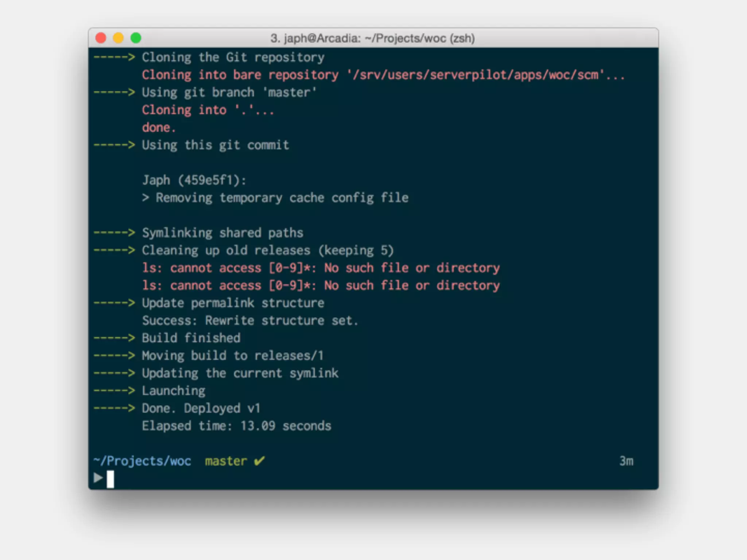Viewport: 747px width, 560px height.
Task: Select the text "Using git branch 'master'"
Action: coord(229,93)
